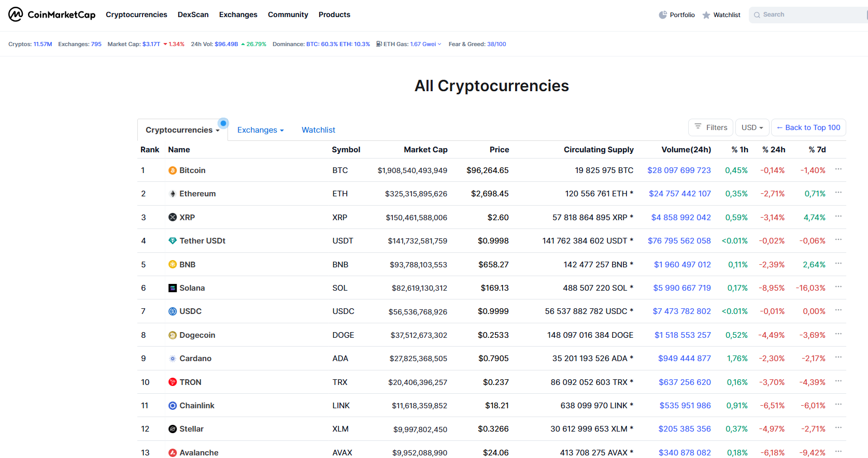
Task: Open Bitcoin 24h volume $28 097 699 723
Action: pos(679,170)
